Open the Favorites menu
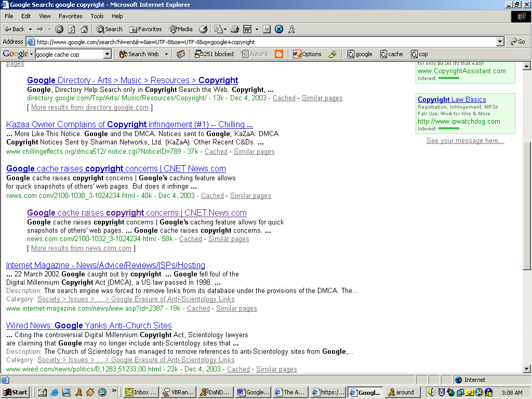The width and height of the screenshot is (532, 399). click(x=71, y=16)
